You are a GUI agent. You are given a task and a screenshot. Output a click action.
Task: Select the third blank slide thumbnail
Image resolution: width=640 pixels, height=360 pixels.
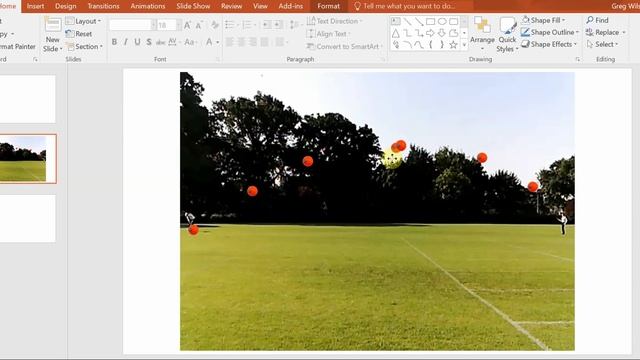[x=28, y=218]
